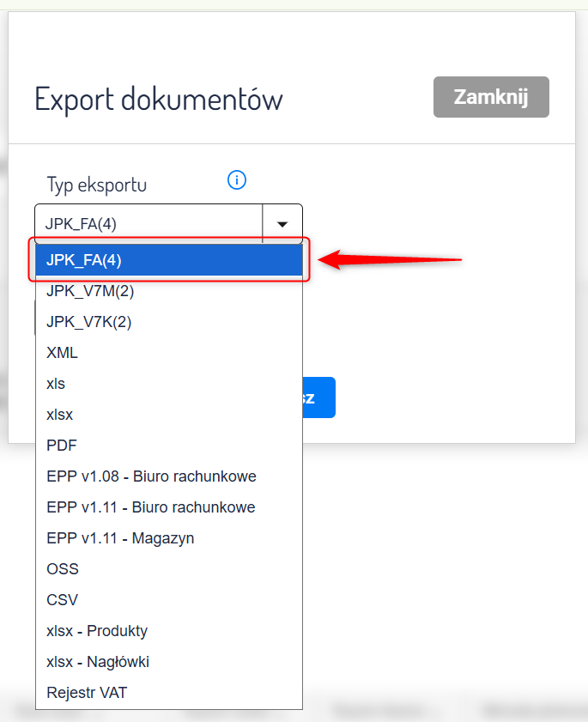Click the blue button behind the dropdown list
The width and height of the screenshot is (588, 722).
319,398
